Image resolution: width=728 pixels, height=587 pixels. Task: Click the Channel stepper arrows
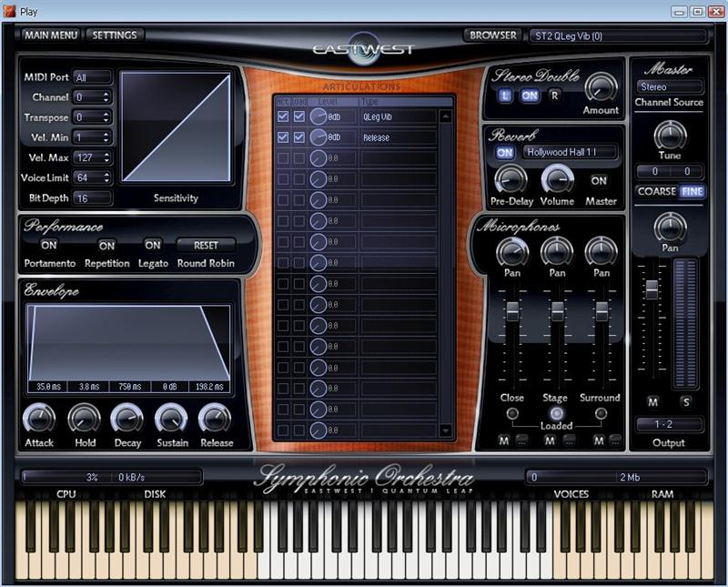106,97
